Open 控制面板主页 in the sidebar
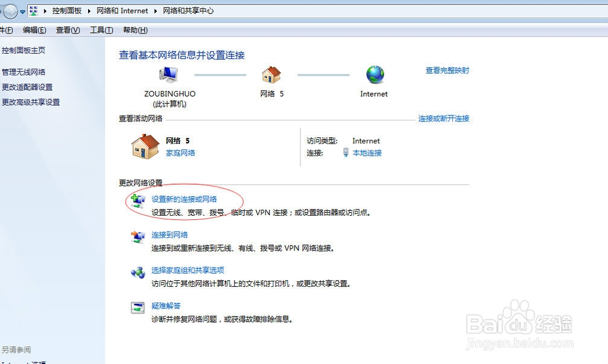608x364 pixels. 23,50
